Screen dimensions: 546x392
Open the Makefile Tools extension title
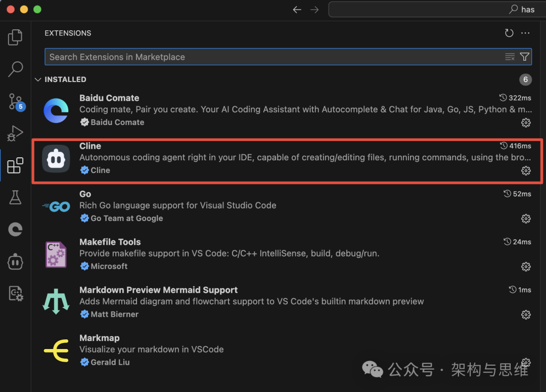(110, 242)
